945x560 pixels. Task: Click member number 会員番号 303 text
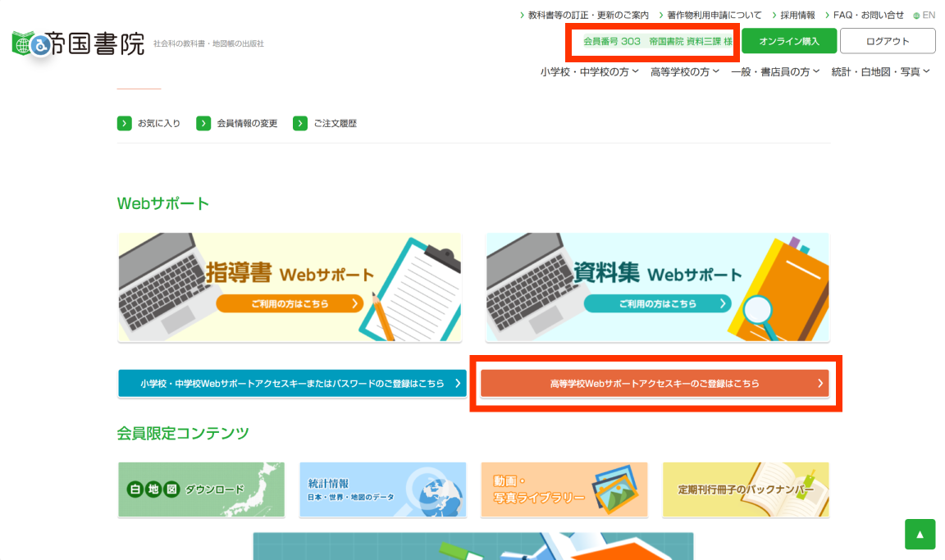click(x=612, y=42)
